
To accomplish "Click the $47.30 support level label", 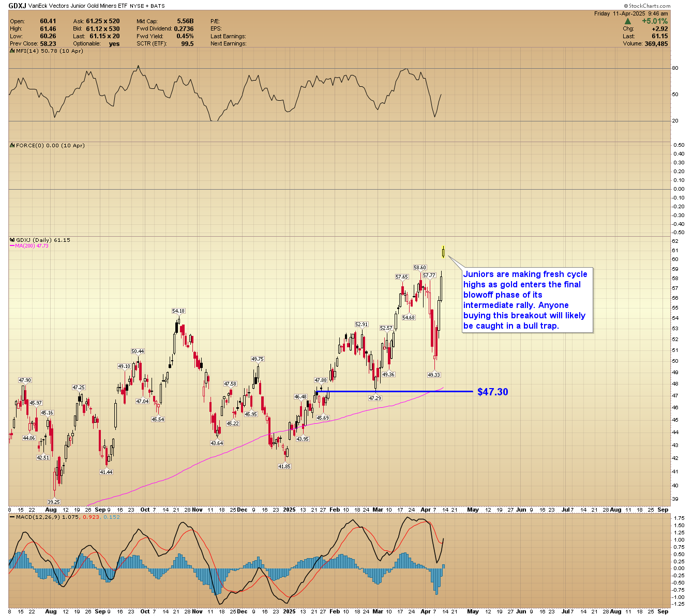I will coord(492,392).
